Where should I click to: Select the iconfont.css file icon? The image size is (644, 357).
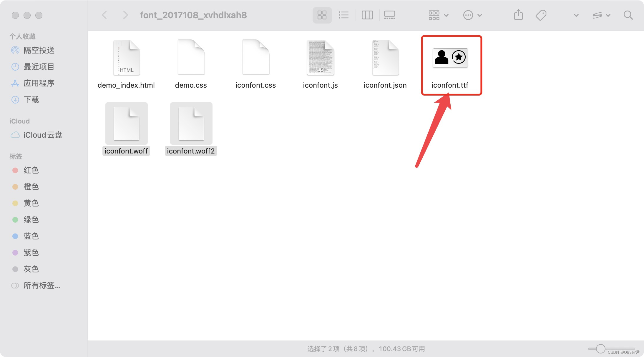point(256,57)
